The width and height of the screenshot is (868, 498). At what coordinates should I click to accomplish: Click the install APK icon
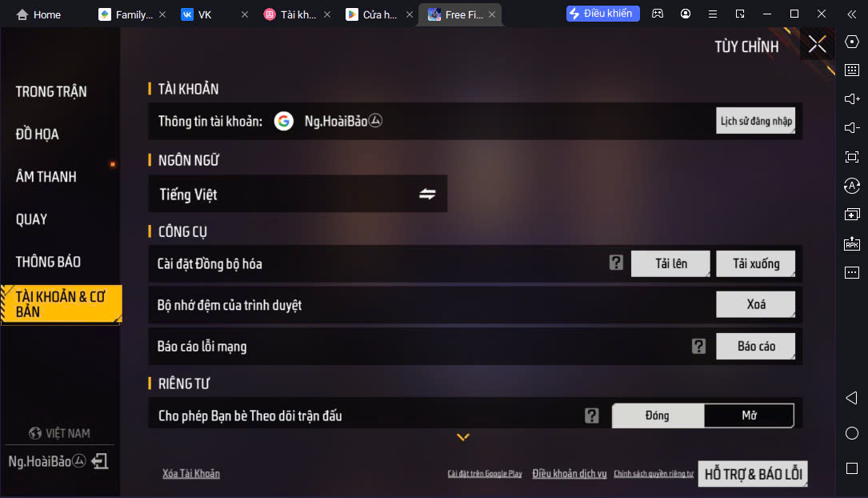click(x=852, y=243)
